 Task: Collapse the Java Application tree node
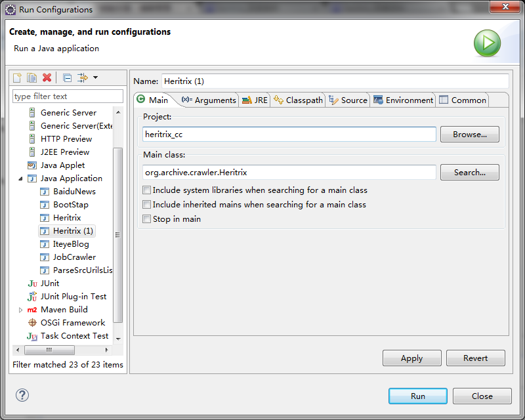click(20, 178)
